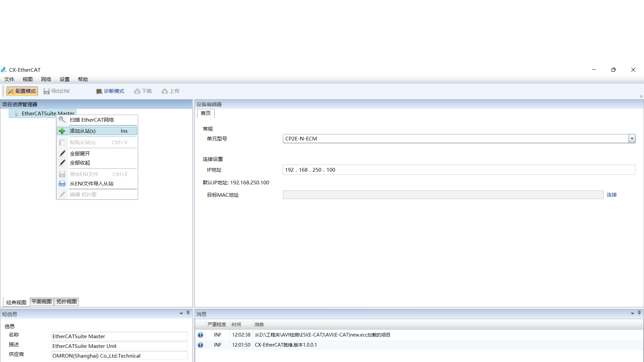Click the magnifier icon for Scan EtherCAT network
The height and width of the screenshot is (362, 644).
[x=62, y=120]
